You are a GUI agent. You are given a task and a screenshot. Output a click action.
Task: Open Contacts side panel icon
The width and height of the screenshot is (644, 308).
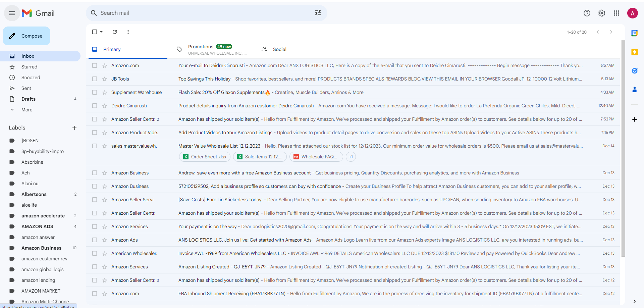click(635, 90)
